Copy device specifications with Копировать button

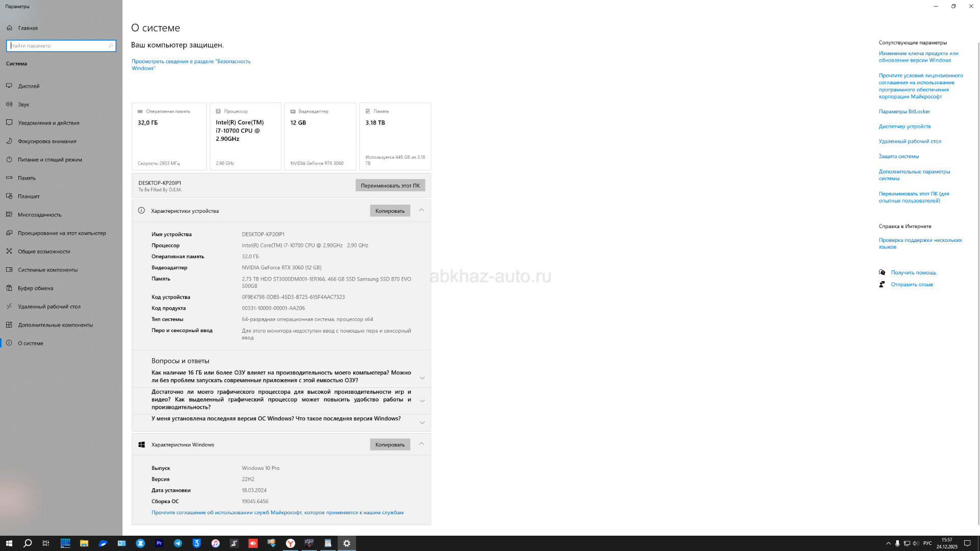pyautogui.click(x=389, y=211)
